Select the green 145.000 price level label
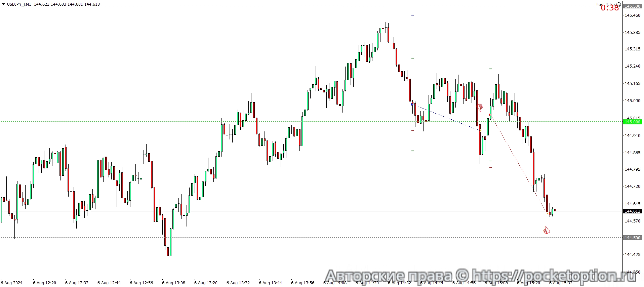The height and width of the screenshot is (287, 644). (x=632, y=122)
